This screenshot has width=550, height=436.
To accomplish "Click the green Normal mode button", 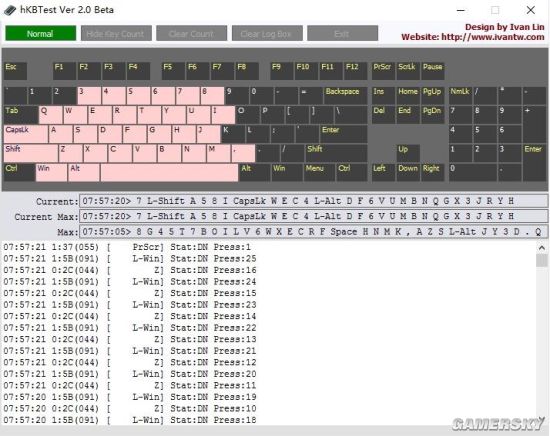I will tap(40, 34).
